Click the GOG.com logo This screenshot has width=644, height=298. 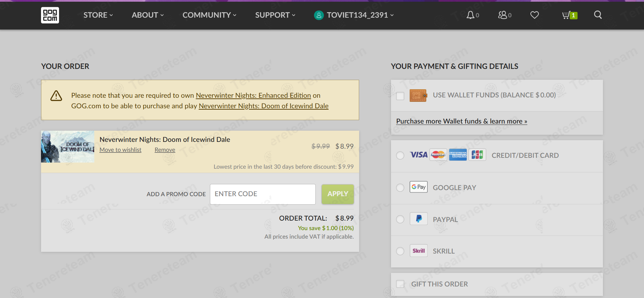click(50, 15)
